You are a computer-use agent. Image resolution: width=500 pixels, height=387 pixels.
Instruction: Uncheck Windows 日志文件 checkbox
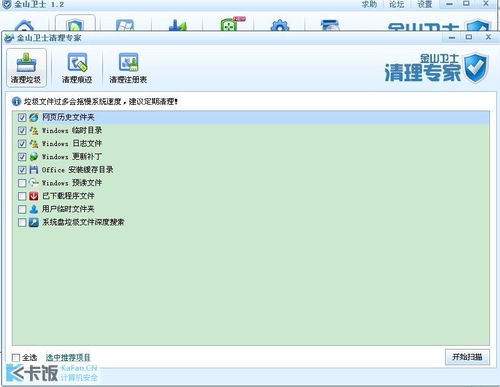[x=22, y=144]
